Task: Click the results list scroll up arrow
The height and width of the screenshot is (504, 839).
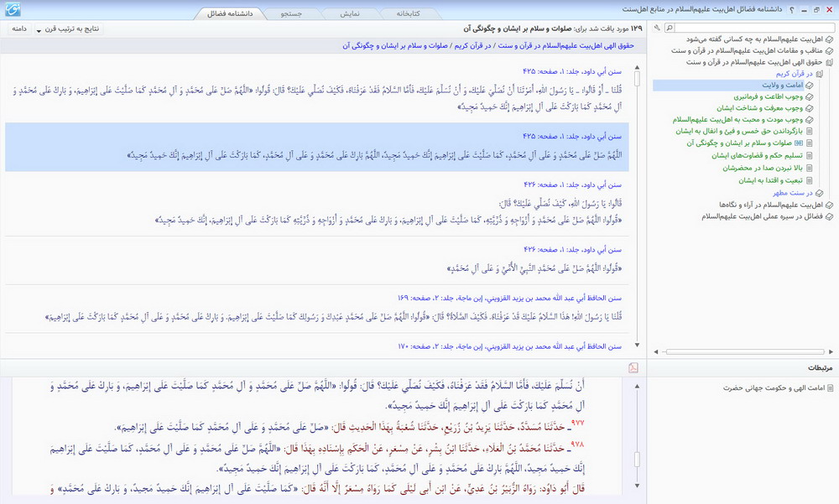Action: pyautogui.click(x=637, y=67)
